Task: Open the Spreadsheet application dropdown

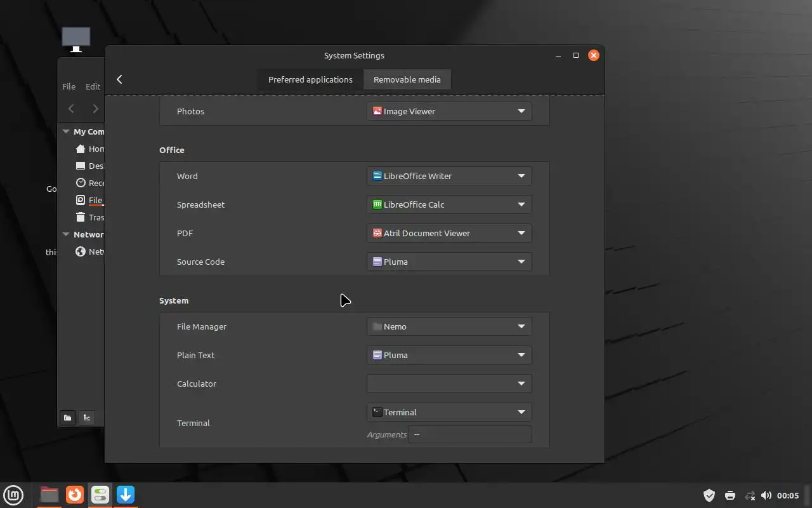Action: 449,204
